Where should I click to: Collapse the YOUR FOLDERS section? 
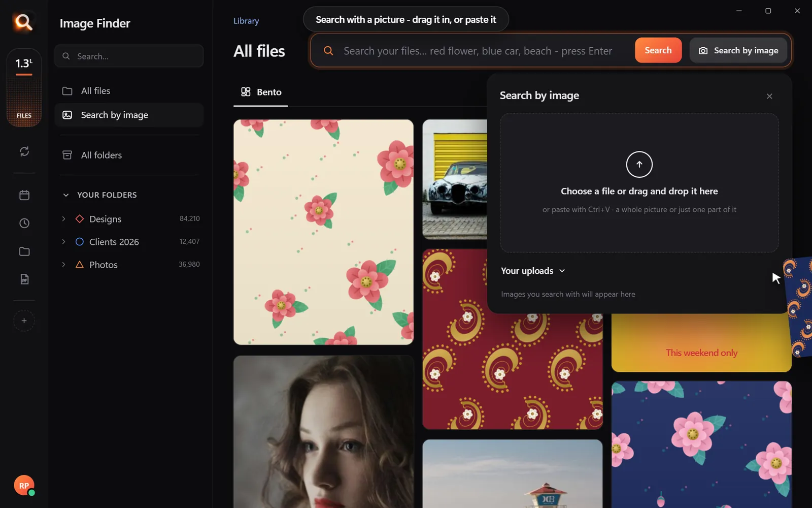[65, 195]
